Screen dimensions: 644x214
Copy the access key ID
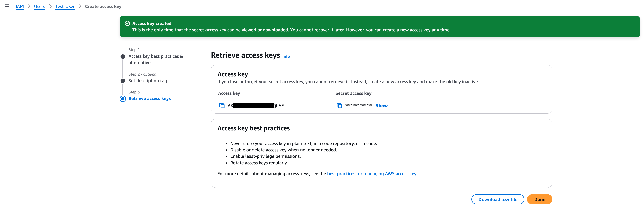[x=222, y=106]
